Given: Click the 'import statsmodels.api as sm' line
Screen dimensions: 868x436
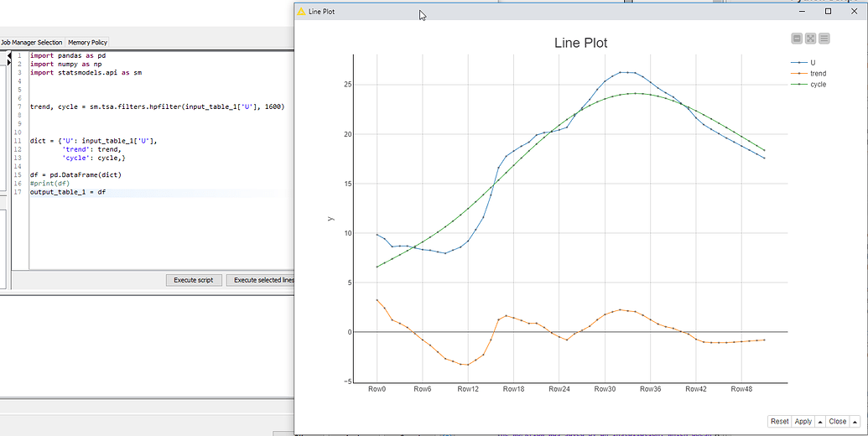Looking at the screenshot, I should pyautogui.click(x=86, y=72).
